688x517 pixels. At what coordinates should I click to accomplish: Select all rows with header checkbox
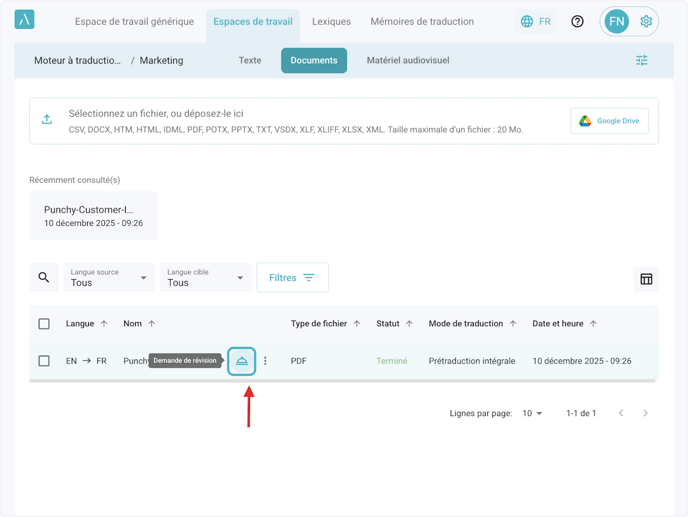(x=44, y=324)
